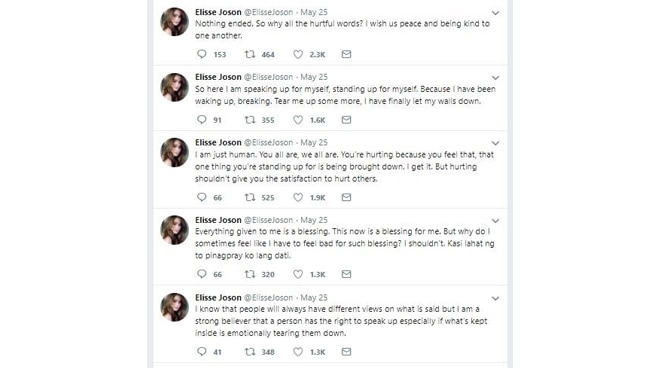Open the May 25 timestamp on the third tweet
660x368 pixels.
(x=314, y=142)
